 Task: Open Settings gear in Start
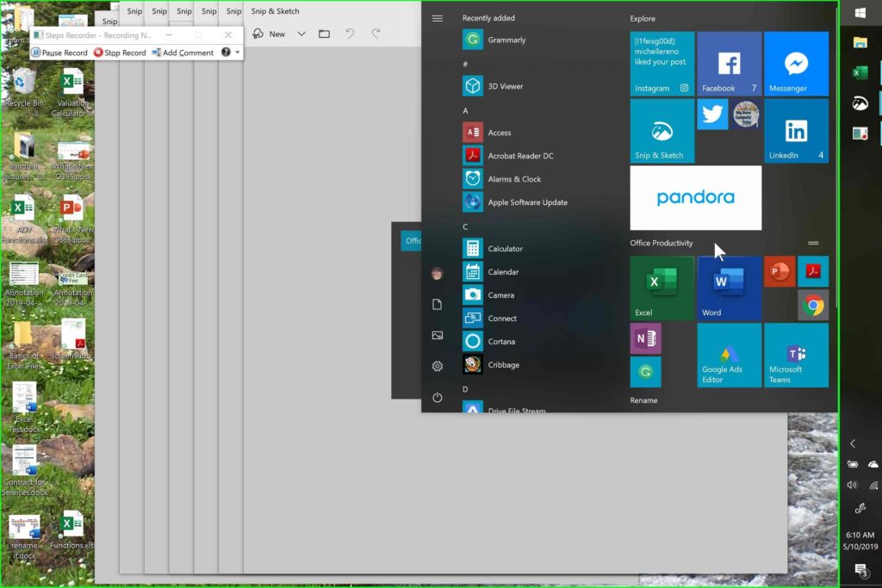tap(437, 367)
